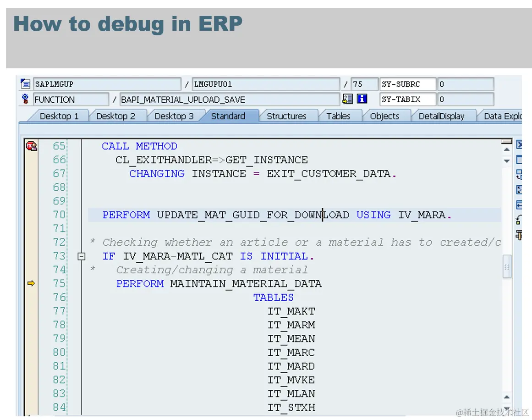This screenshot has width=532, height=420.
Task: Click the splitter handle above the editor scrollbar
Action: point(506,141)
